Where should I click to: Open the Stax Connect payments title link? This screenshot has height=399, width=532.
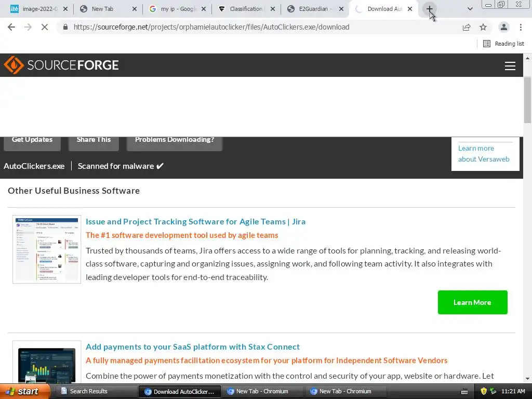[193, 347]
